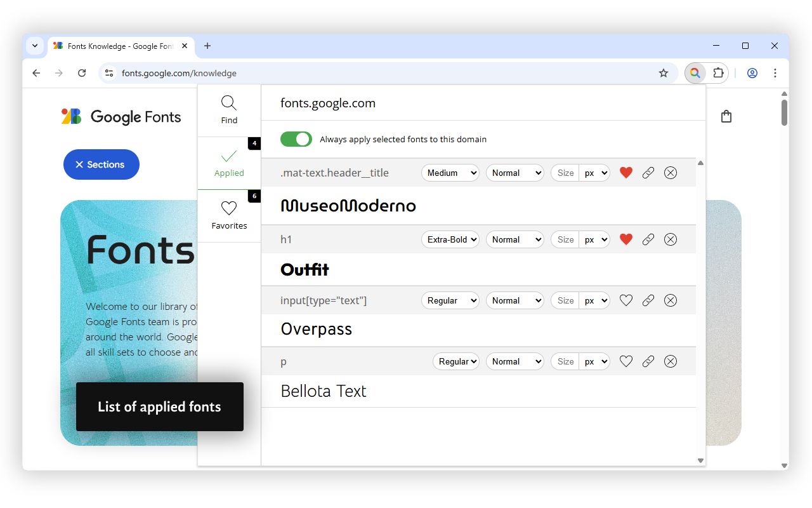
Task: Switch to the Fonts Knowledge browser tab
Action: [114, 46]
